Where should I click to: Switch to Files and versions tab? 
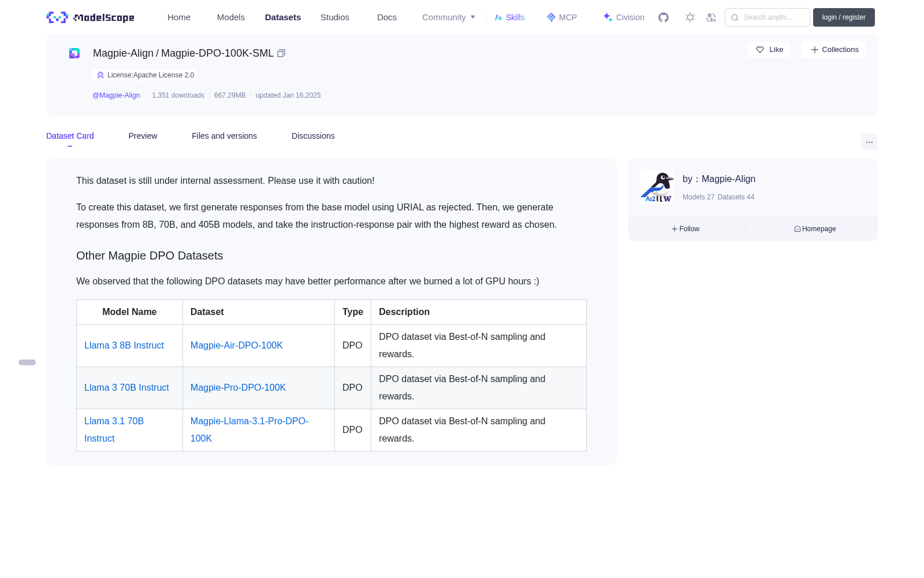224,136
